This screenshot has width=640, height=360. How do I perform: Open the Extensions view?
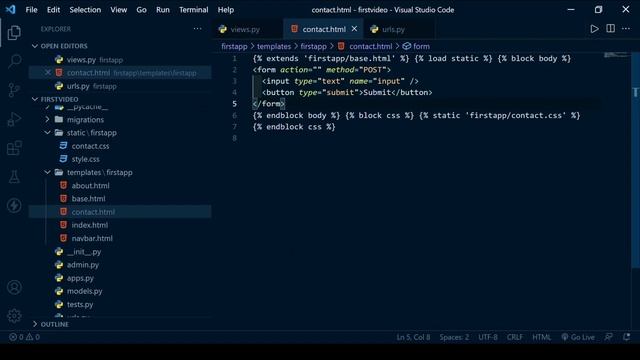(x=14, y=148)
